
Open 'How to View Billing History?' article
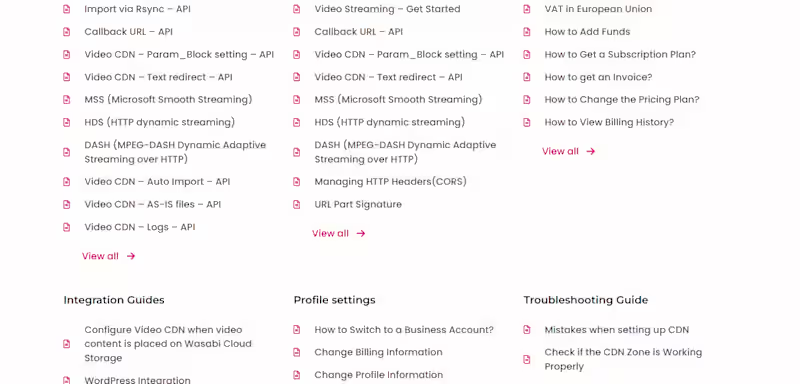(609, 122)
